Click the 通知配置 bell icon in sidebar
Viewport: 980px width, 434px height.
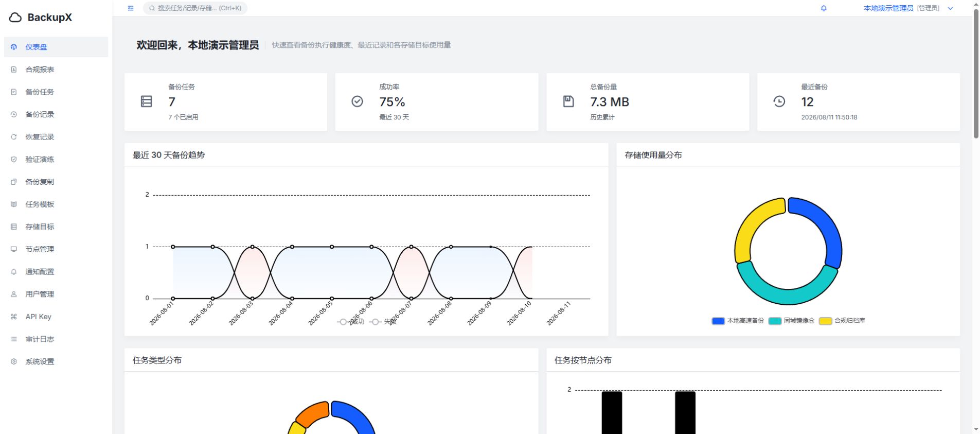tap(14, 272)
